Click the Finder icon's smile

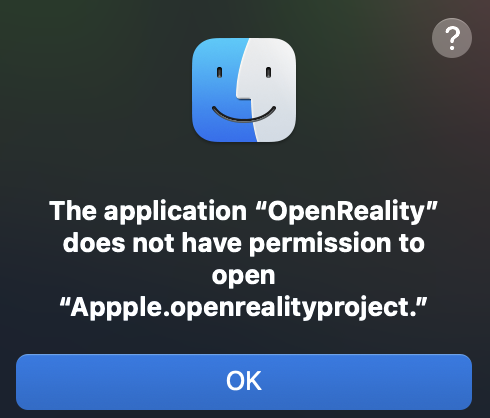pyautogui.click(x=244, y=114)
